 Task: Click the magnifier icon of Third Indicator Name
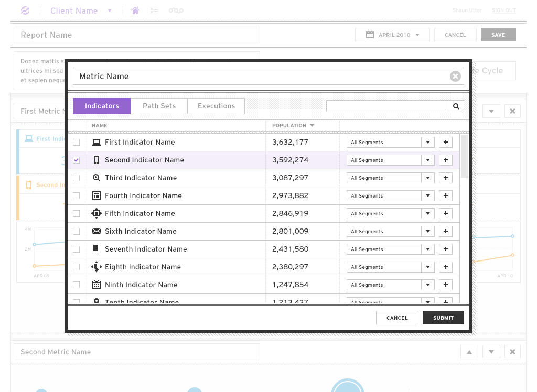[96, 178]
